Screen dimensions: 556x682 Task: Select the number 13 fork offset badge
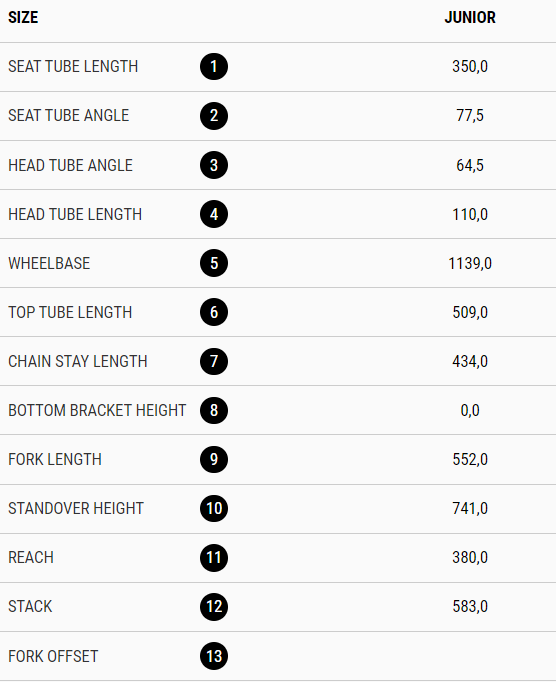(214, 656)
